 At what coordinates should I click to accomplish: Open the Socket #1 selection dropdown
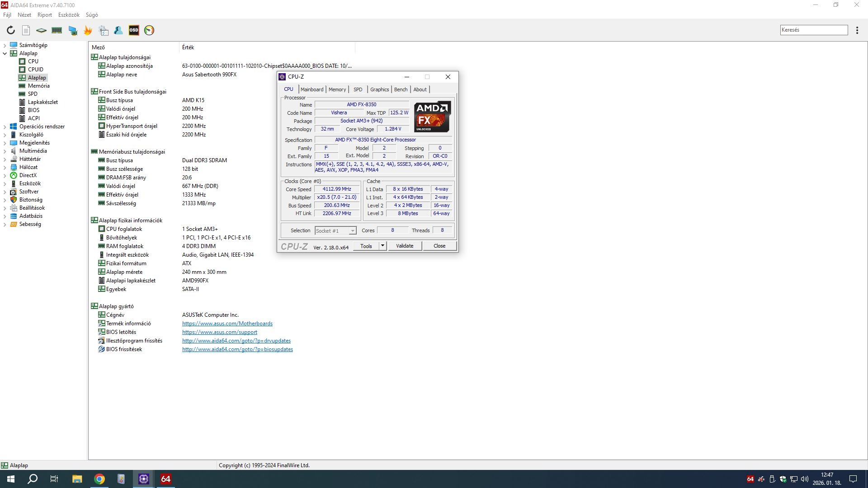(352, 231)
